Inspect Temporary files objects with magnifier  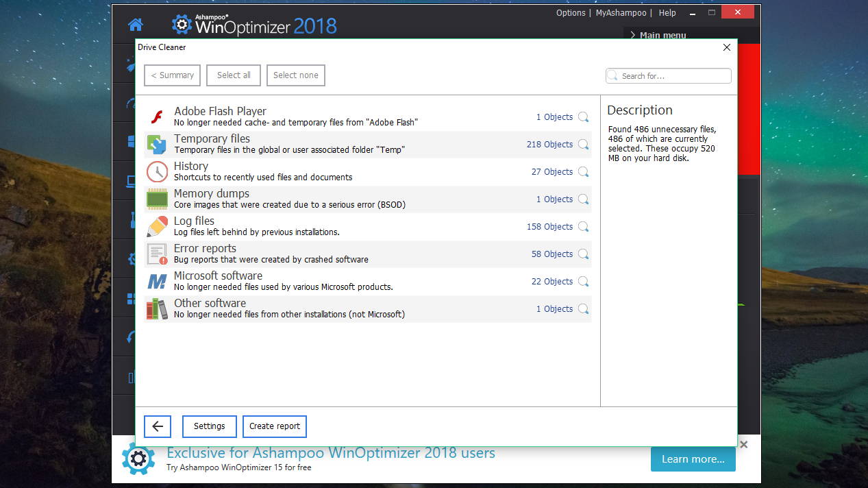(x=583, y=145)
